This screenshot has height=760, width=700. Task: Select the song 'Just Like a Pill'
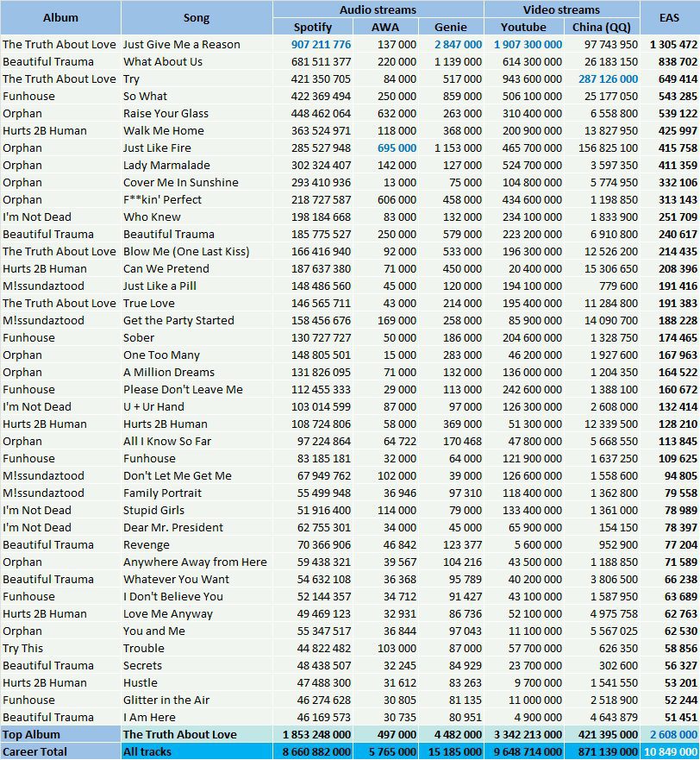[159, 286]
